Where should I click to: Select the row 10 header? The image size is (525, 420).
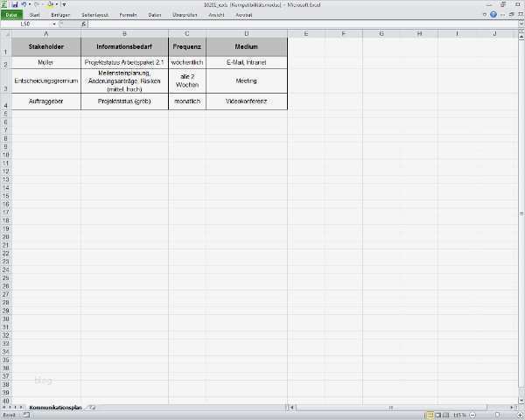6,155
